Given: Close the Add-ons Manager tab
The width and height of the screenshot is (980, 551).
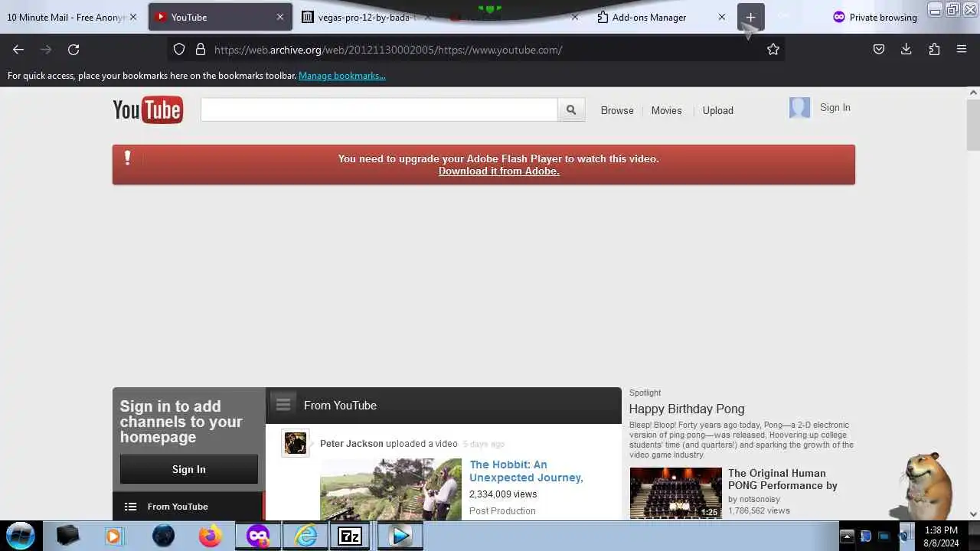Looking at the screenshot, I should click(x=721, y=17).
